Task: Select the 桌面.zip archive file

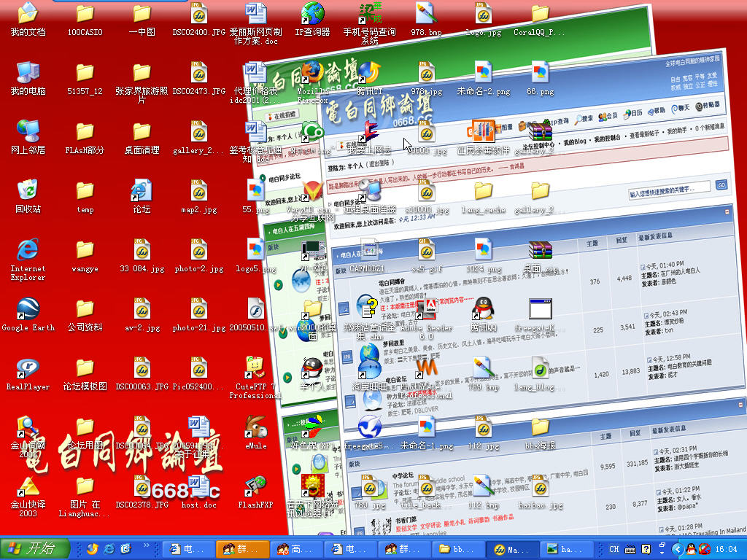Action: [540, 250]
